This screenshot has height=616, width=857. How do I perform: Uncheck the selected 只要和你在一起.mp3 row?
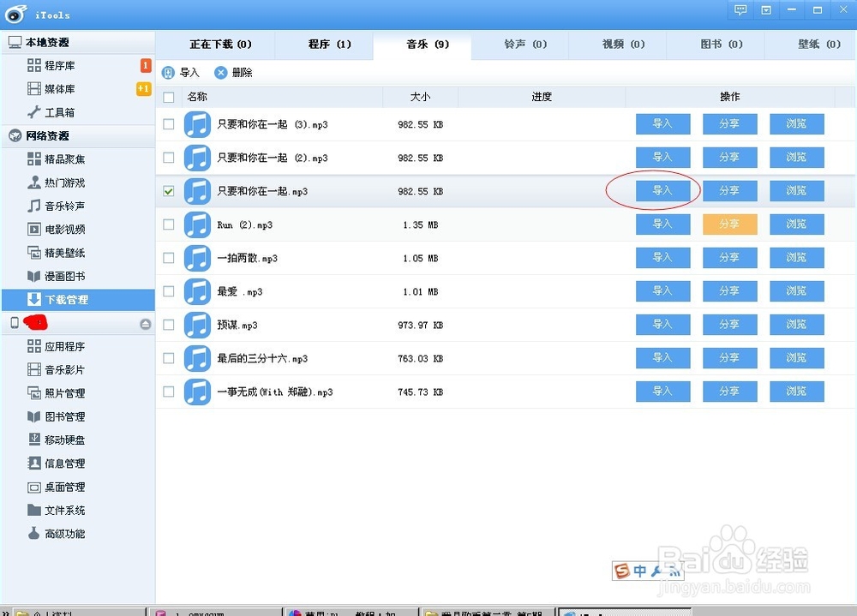pos(168,190)
